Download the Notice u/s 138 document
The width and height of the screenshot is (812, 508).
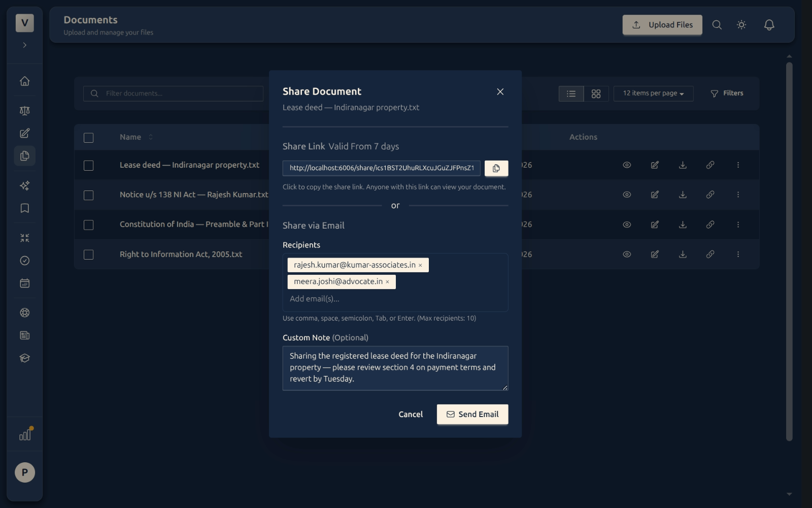(683, 195)
